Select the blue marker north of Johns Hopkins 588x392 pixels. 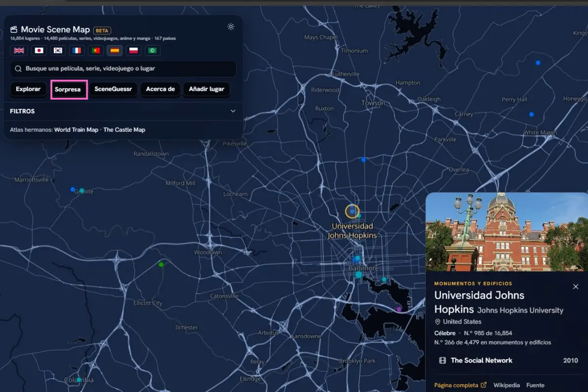point(364,160)
